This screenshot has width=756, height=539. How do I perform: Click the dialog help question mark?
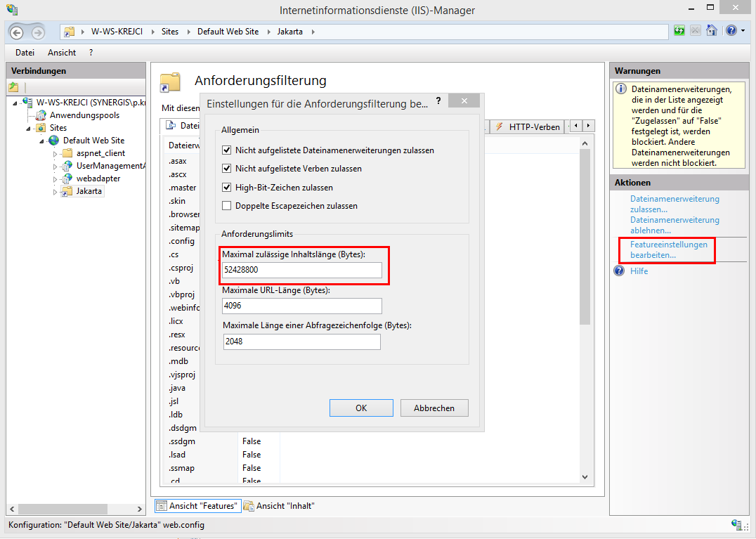(438, 100)
